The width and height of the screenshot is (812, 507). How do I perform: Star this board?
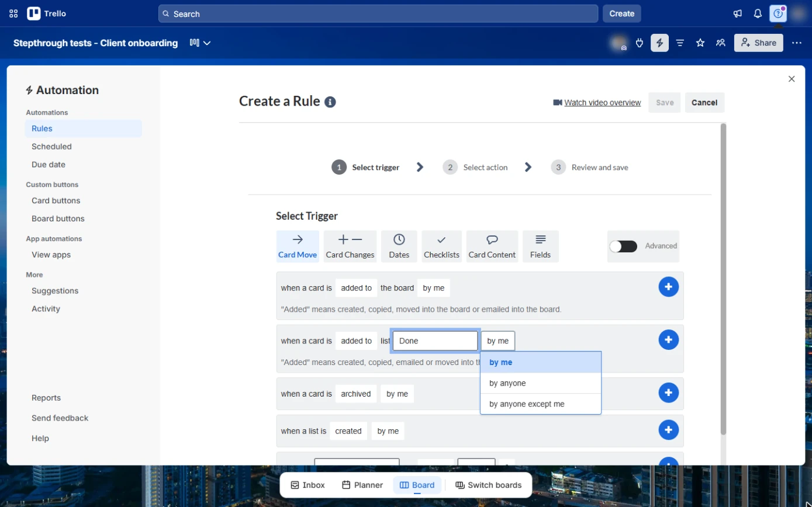click(700, 43)
